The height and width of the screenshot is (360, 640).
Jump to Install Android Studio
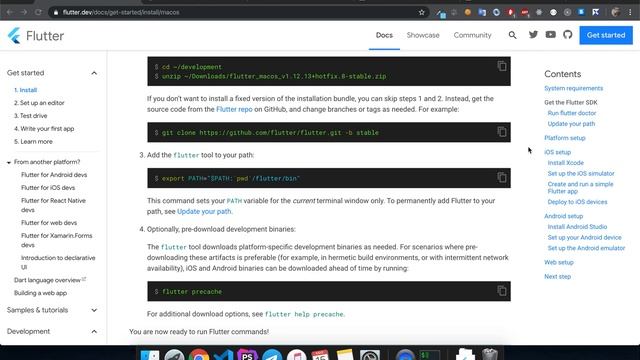(x=577, y=227)
